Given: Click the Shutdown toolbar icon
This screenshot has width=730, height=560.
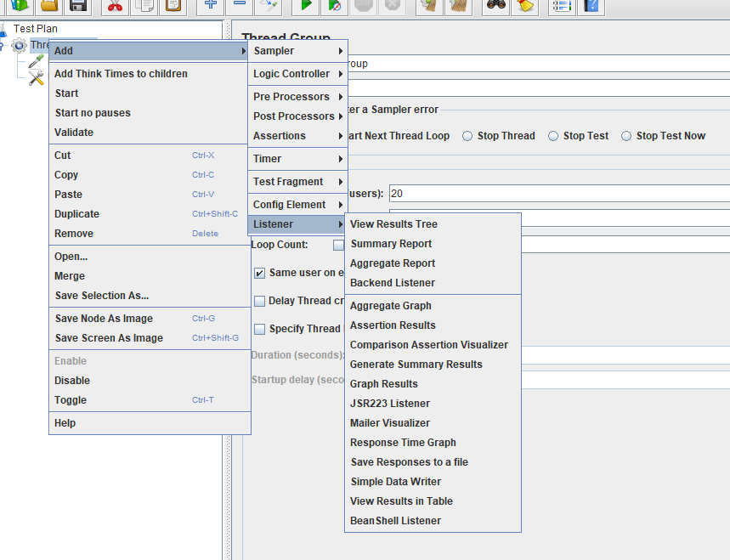Looking at the screenshot, I should 393,6.
